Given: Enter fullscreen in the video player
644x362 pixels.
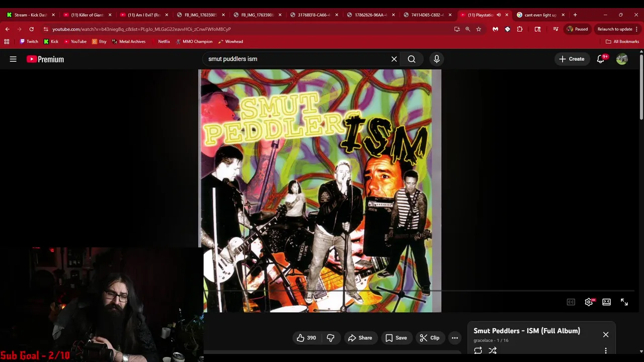Looking at the screenshot, I should pos(624,302).
